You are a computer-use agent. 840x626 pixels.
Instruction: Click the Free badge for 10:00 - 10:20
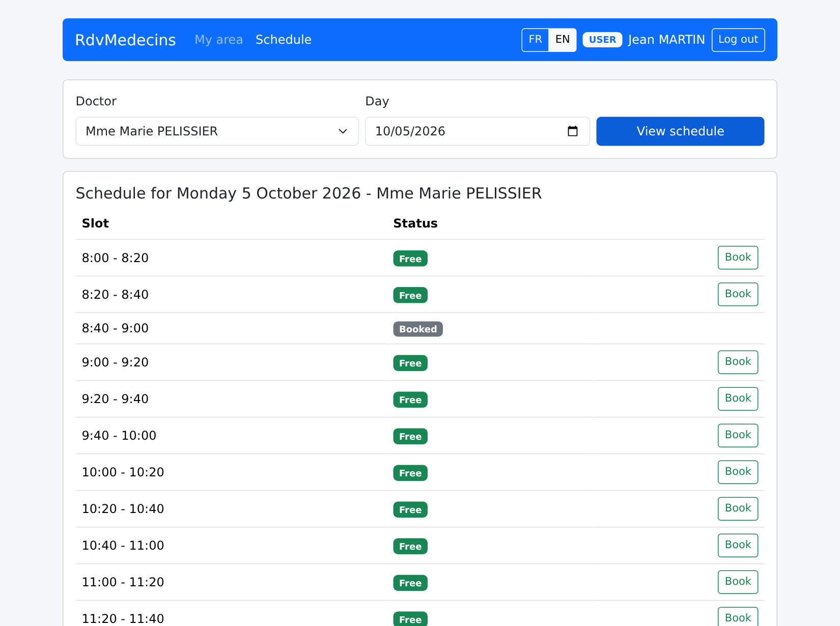click(410, 473)
